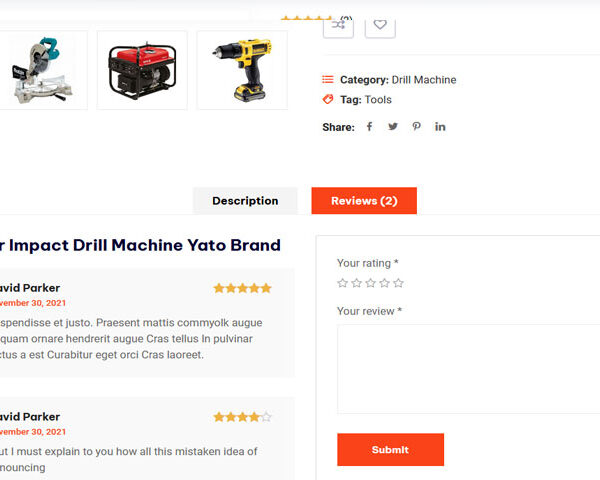Focus the Your review text area
This screenshot has width=600, height=480.
point(468,369)
